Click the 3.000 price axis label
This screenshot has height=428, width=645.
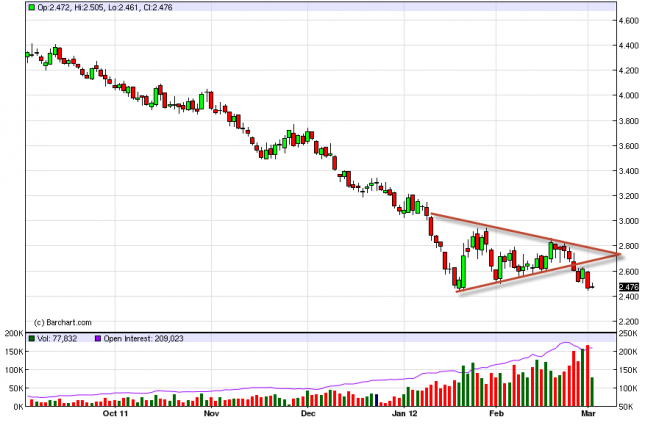[x=629, y=221]
